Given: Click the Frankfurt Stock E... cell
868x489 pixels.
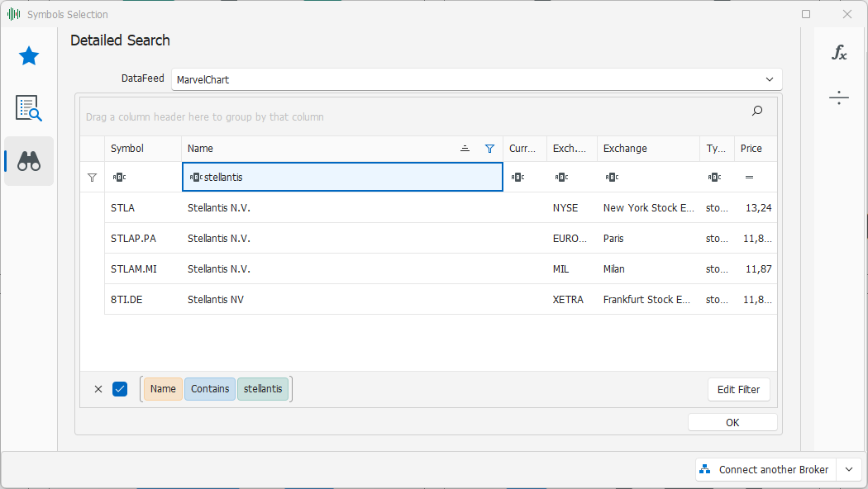Looking at the screenshot, I should (x=646, y=299).
